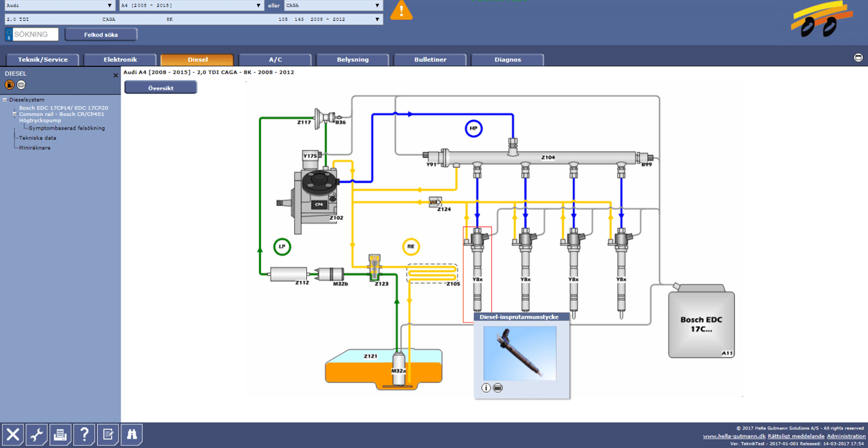Open notes with the notepad pencil icon
This screenshot has height=448, width=868.
point(108,434)
